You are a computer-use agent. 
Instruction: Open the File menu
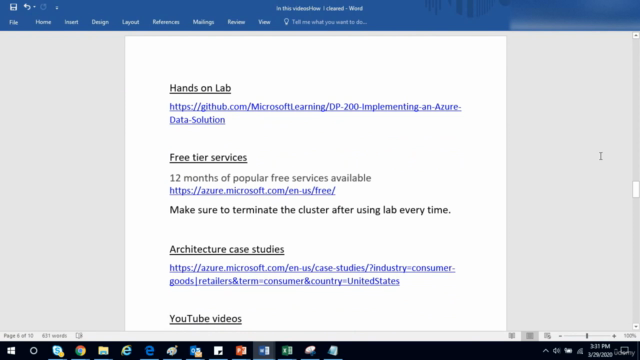point(13,22)
